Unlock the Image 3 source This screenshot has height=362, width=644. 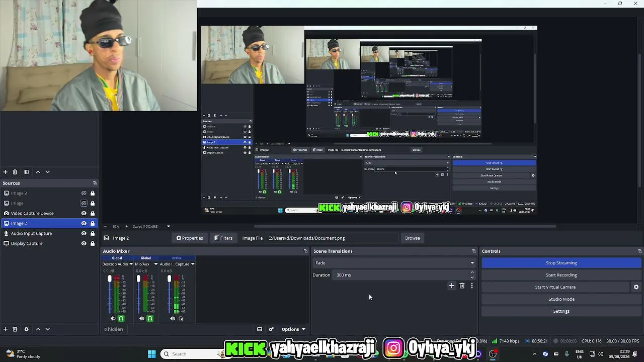pos(93,193)
